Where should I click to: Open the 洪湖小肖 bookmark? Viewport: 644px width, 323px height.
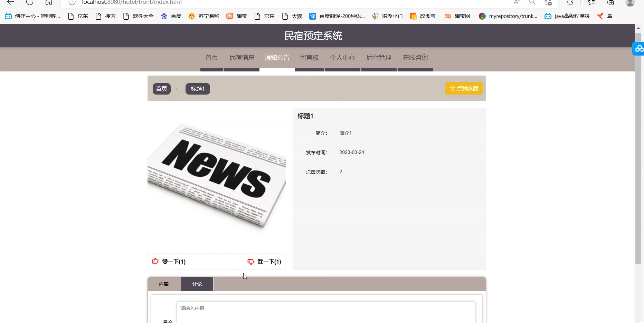(387, 16)
